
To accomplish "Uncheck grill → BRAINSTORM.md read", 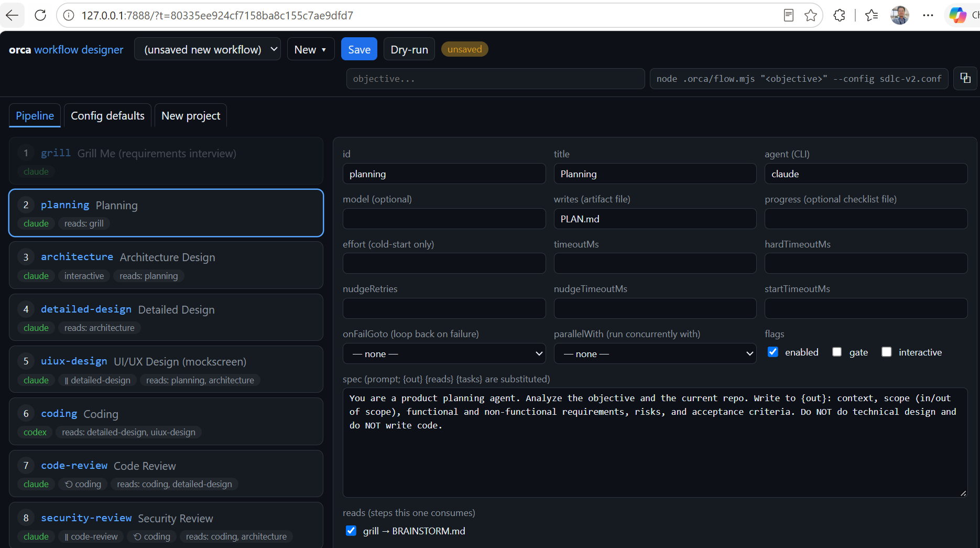I will 351,531.
